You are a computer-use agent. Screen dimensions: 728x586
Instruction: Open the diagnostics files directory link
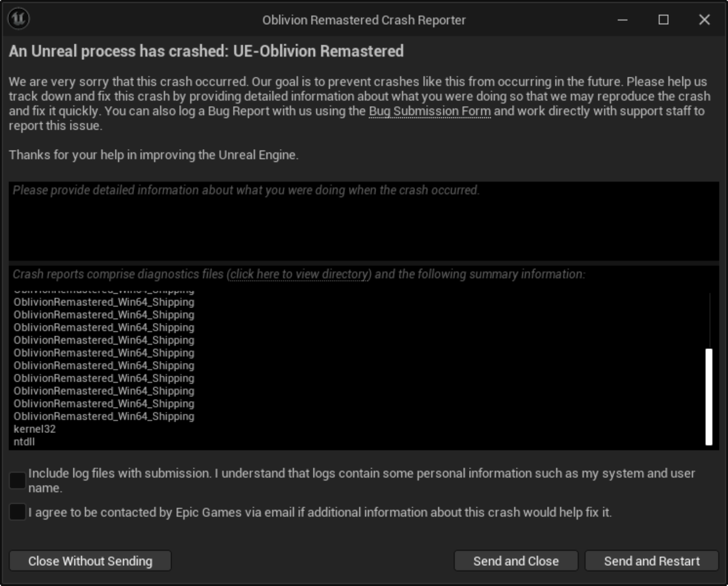pos(299,274)
